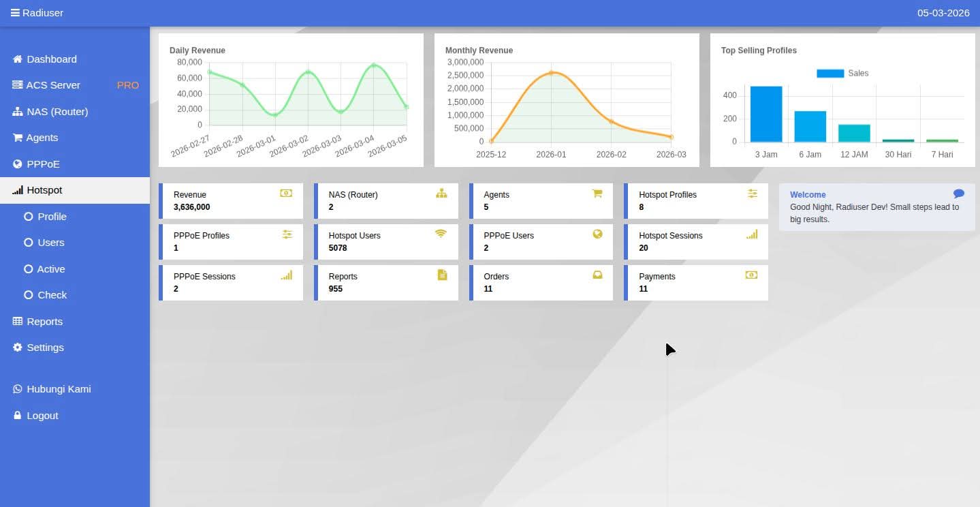The image size is (980, 507).
Task: Click the Revenue card money icon
Action: coord(286,193)
